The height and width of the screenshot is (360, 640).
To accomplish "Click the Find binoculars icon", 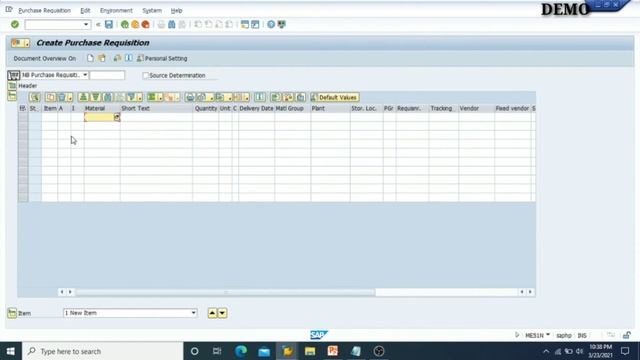I will (172, 24).
